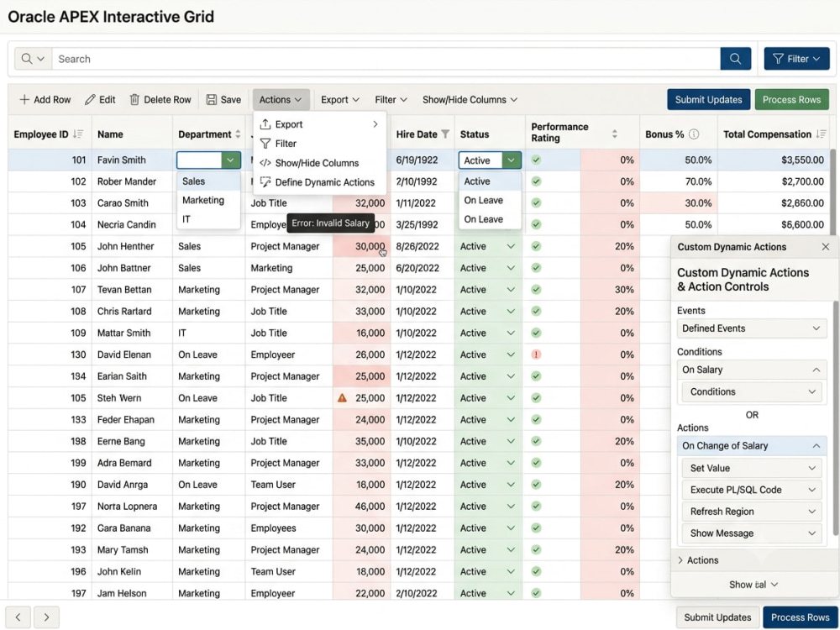The width and height of the screenshot is (840, 630).
Task: Open Status chevron for Jam Helson row
Action: 511,593
